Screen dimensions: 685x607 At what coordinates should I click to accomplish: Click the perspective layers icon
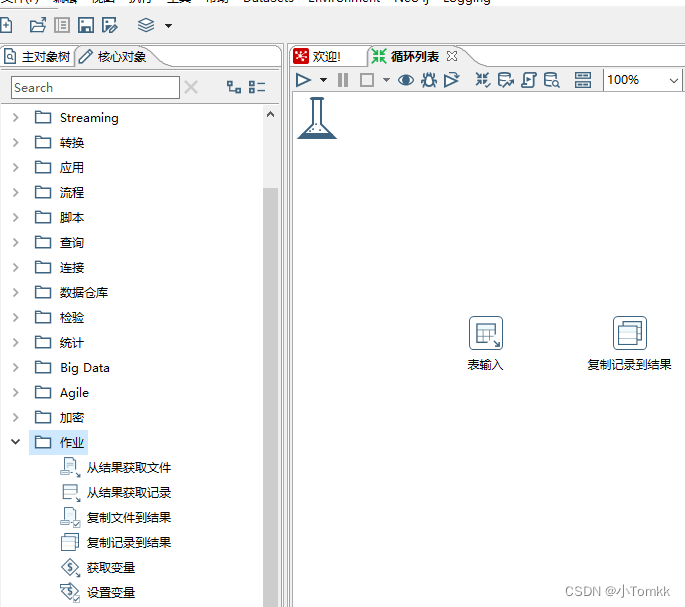click(x=146, y=25)
